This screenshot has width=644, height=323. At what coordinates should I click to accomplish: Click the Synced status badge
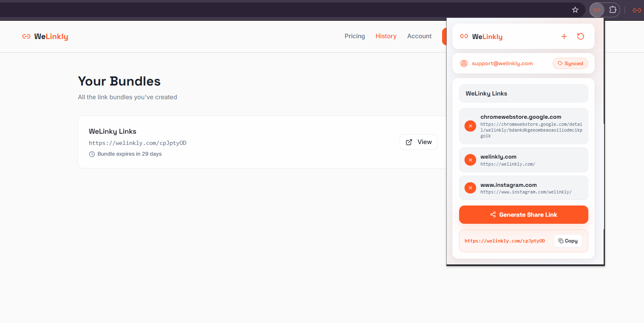[570, 64]
